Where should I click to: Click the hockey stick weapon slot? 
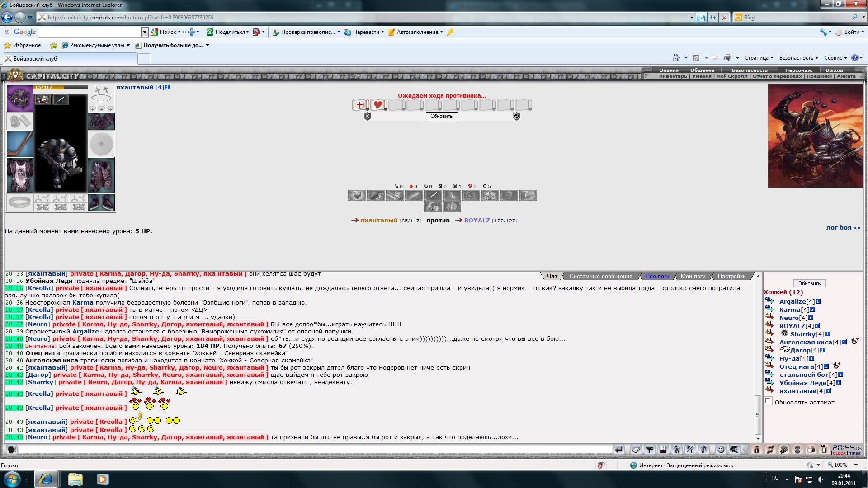coord(20,144)
